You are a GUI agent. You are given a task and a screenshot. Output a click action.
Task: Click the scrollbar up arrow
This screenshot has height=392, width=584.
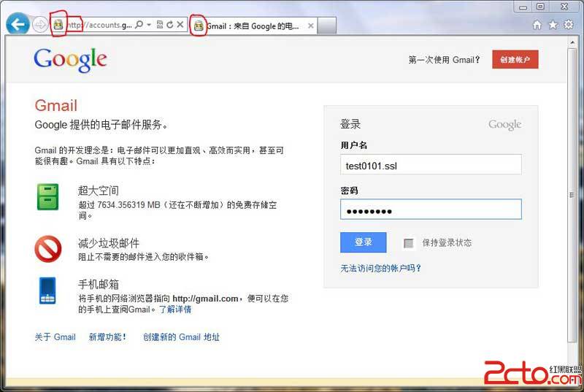[572, 42]
